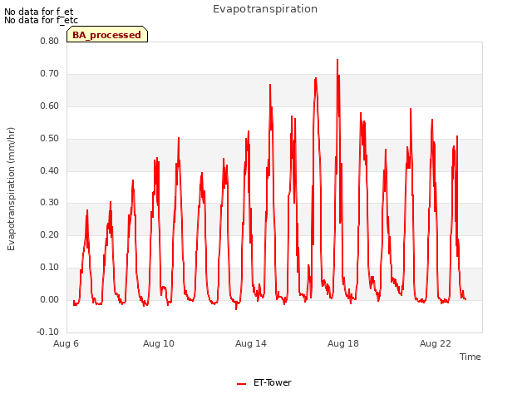Click the Time axis label
The image size is (532, 399).
tap(470, 357)
